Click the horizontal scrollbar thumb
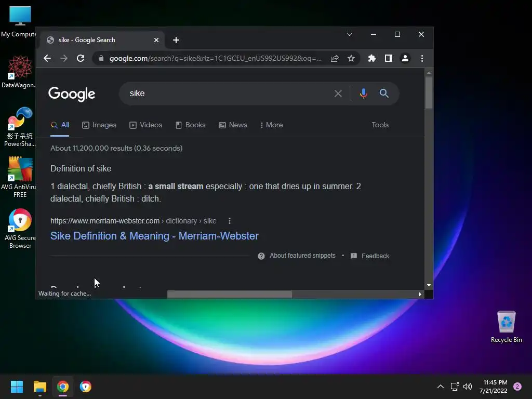Screen dimensions: 532x399 tap(229, 294)
